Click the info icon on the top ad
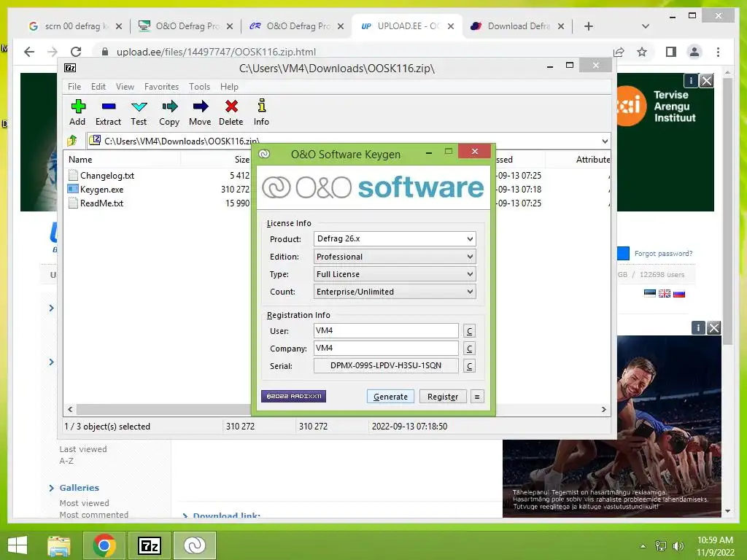 coord(691,81)
